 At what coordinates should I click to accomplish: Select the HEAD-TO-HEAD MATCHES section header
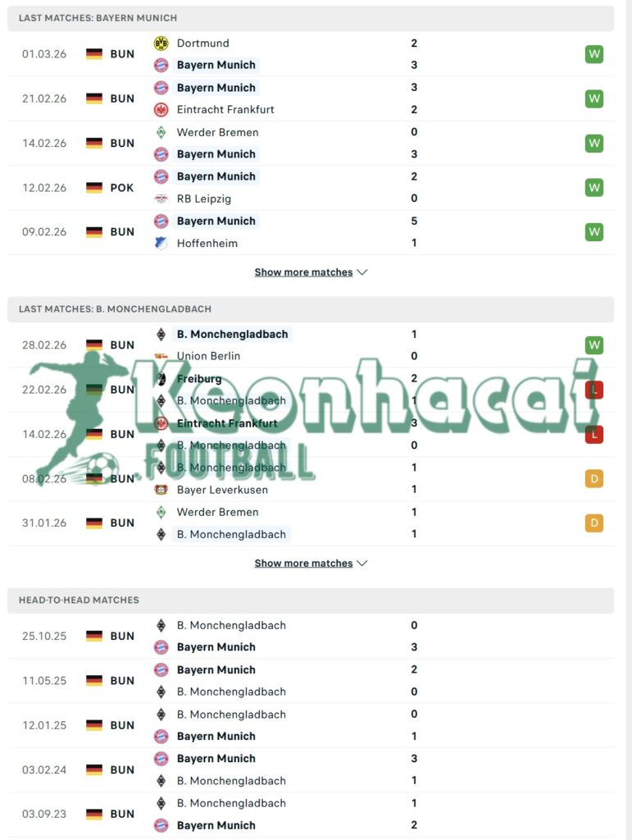click(78, 600)
